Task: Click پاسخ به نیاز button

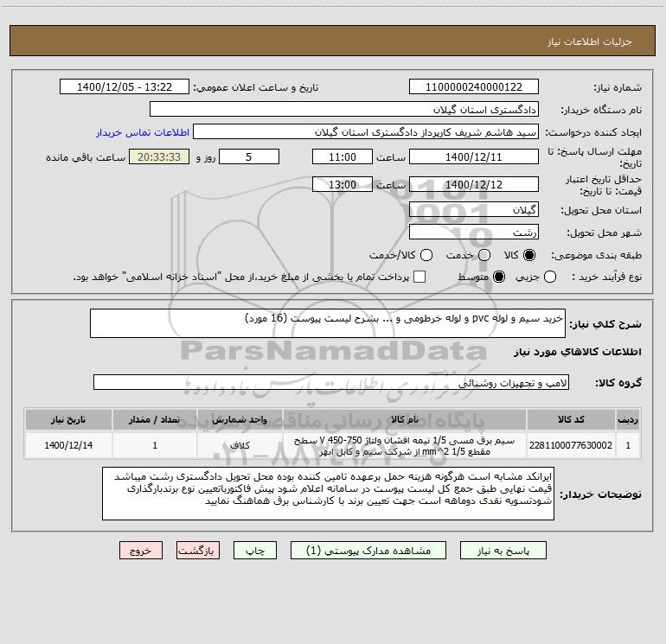Action: click(503, 551)
